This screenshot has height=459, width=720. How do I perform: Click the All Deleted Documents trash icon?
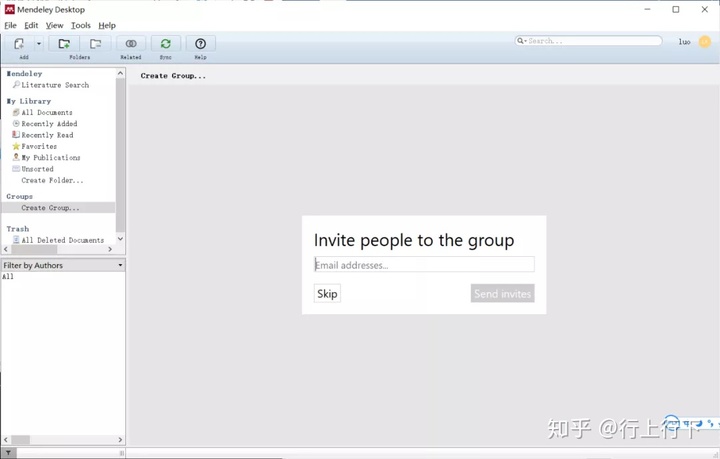point(16,240)
